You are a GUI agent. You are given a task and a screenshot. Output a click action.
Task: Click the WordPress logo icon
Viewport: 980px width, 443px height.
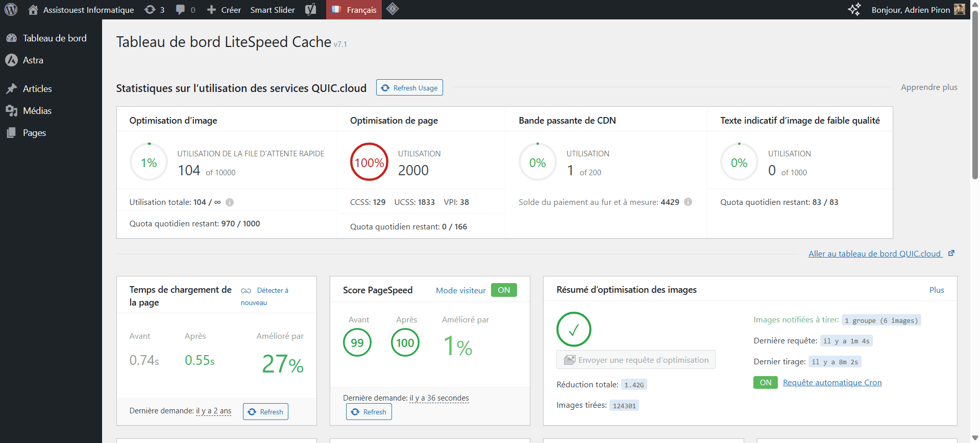tap(11, 10)
